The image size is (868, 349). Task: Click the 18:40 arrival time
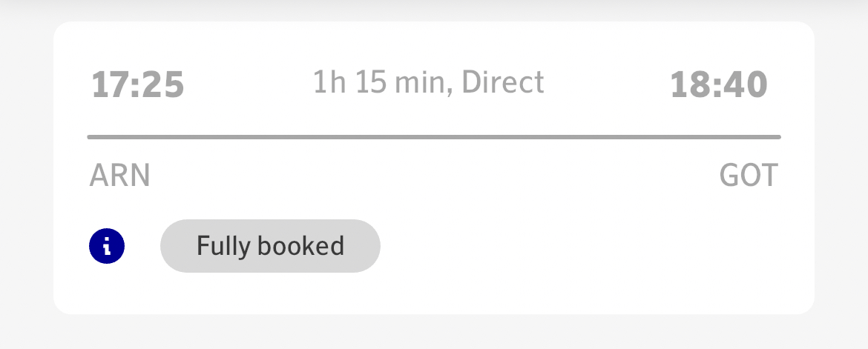pyautogui.click(x=718, y=85)
